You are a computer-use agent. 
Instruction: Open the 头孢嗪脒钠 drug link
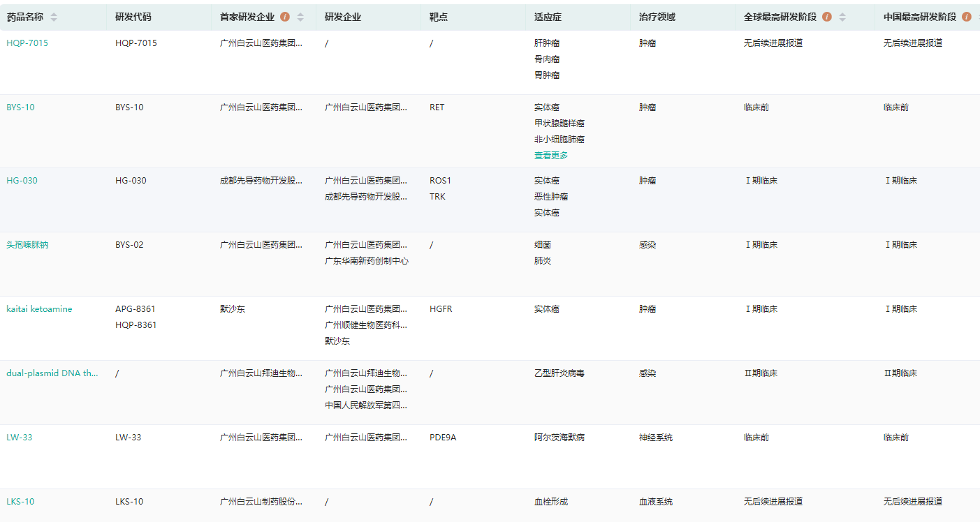[27, 245]
